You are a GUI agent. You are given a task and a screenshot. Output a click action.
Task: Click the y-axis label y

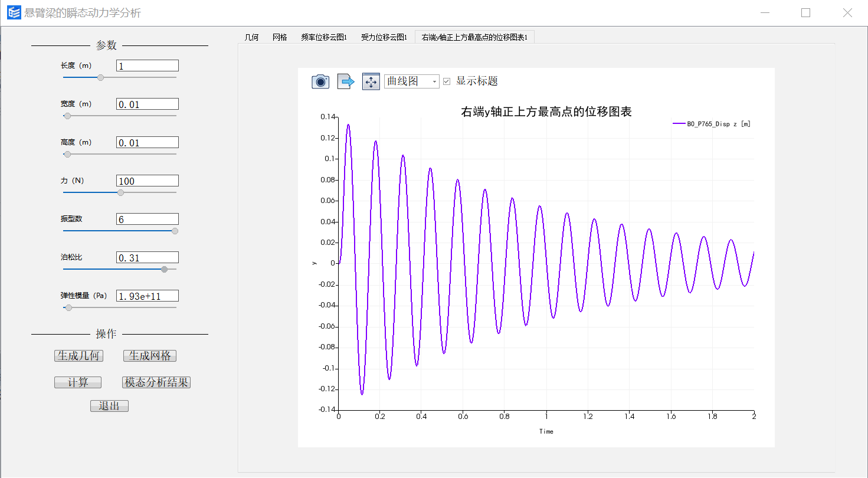click(x=315, y=263)
